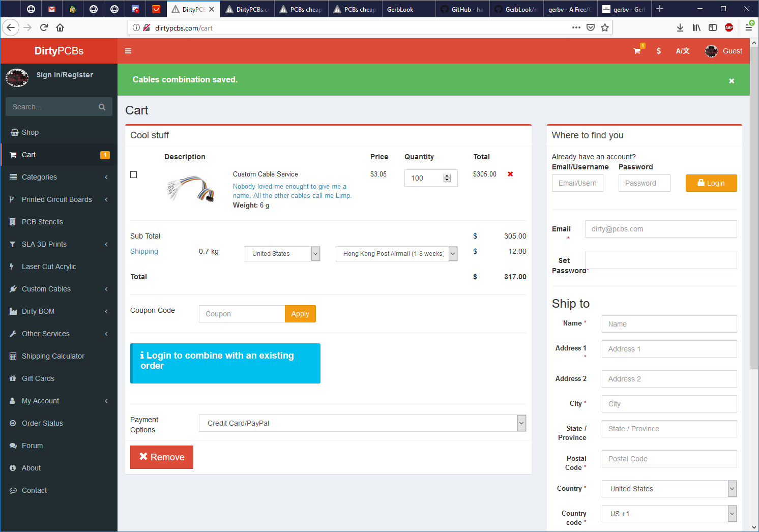Click Login to combine with an existing order

tap(225, 363)
